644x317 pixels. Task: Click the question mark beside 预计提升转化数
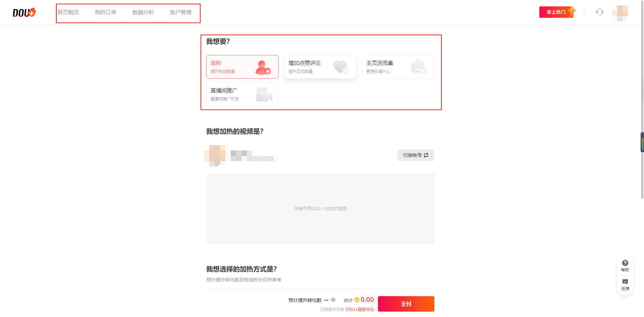pos(333,300)
